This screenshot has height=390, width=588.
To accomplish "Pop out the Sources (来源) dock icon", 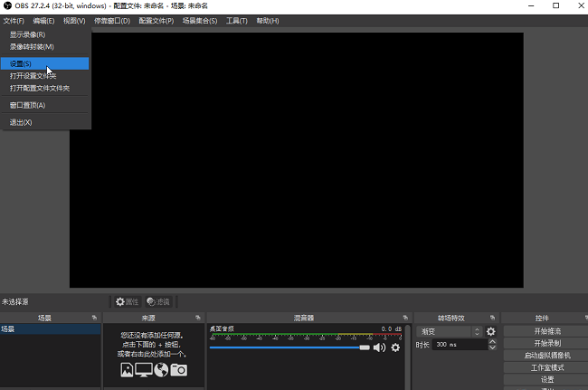I will coord(198,318).
